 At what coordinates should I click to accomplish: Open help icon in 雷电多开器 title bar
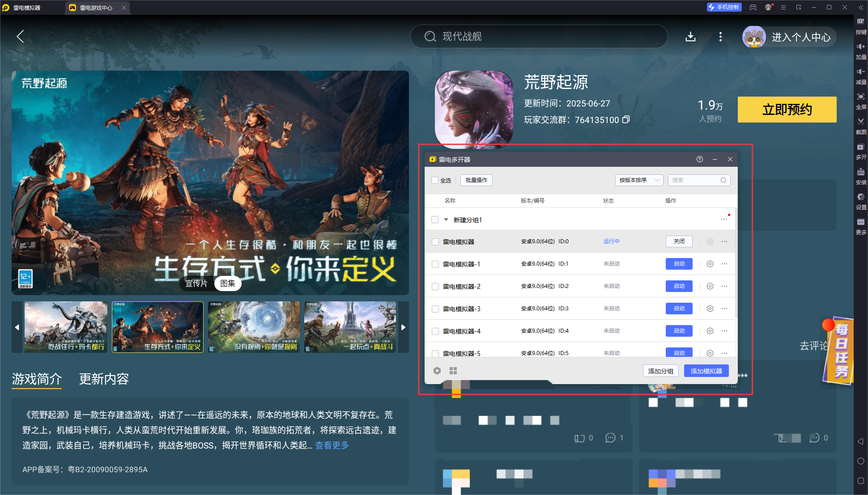(x=700, y=159)
